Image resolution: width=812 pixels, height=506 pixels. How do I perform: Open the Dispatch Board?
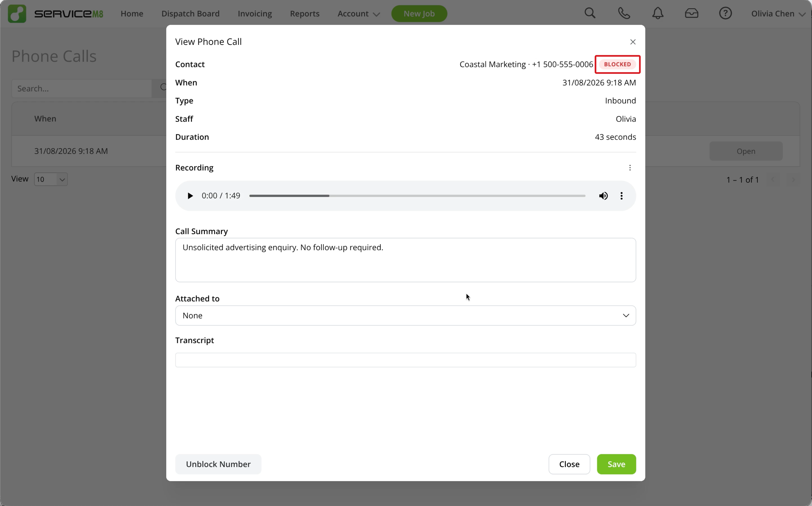[x=190, y=14]
